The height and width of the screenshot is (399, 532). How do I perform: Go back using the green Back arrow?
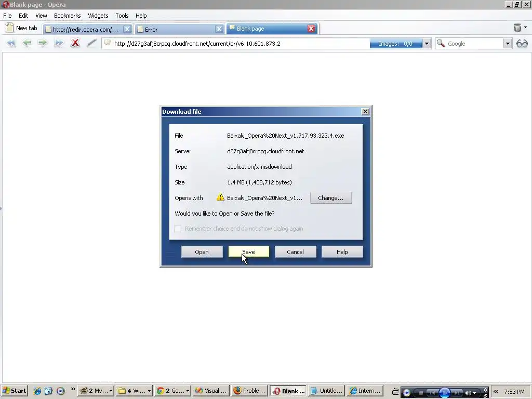click(x=27, y=43)
